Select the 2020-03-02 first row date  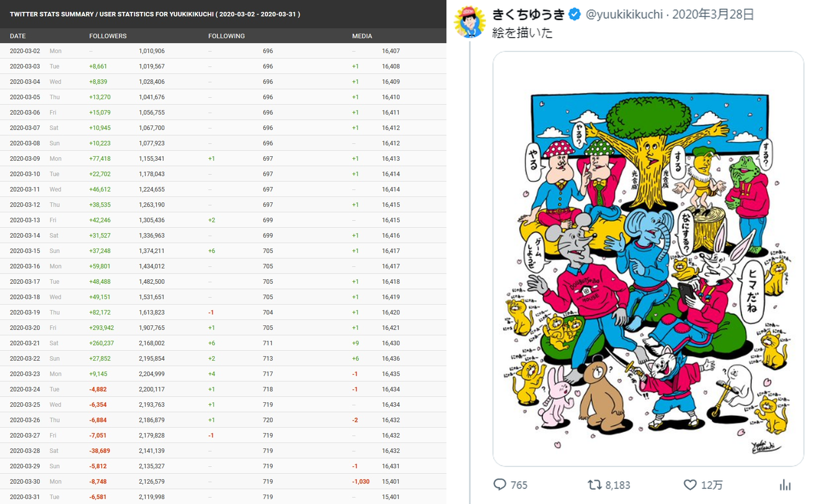point(25,51)
